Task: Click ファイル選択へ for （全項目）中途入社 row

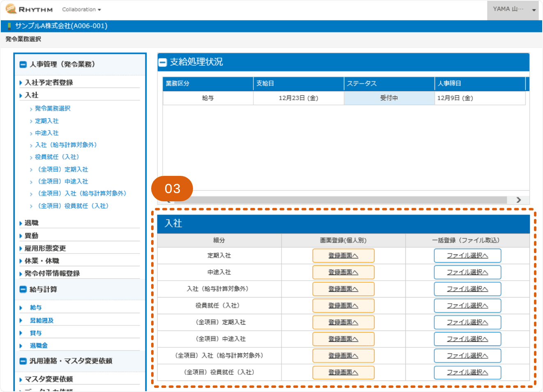Action: [467, 339]
